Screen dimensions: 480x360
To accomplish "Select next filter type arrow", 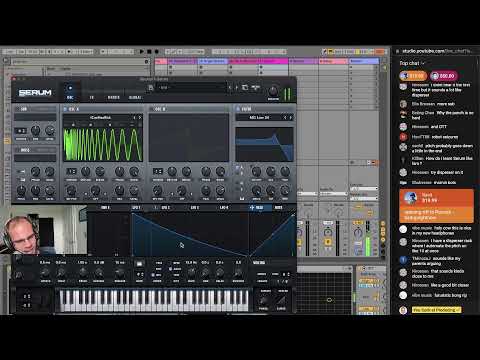I will pos(290,117).
